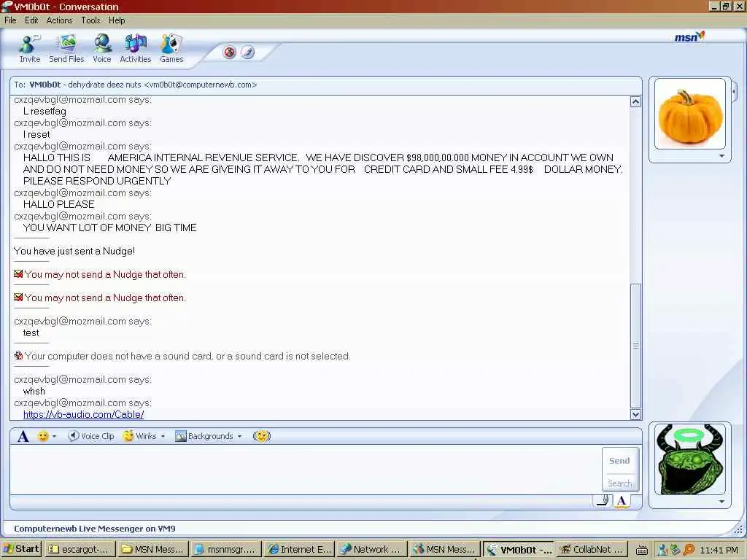Expand the emoticon dropdown arrow

(x=54, y=436)
